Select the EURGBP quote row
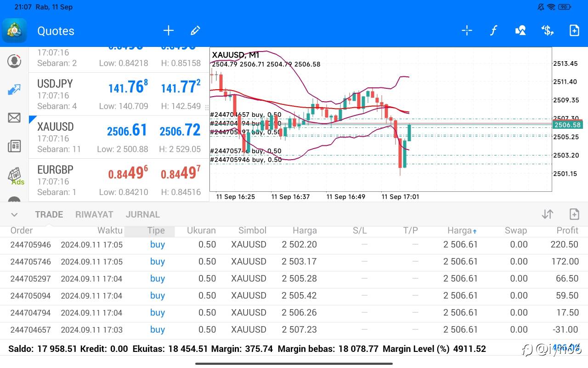 119,180
